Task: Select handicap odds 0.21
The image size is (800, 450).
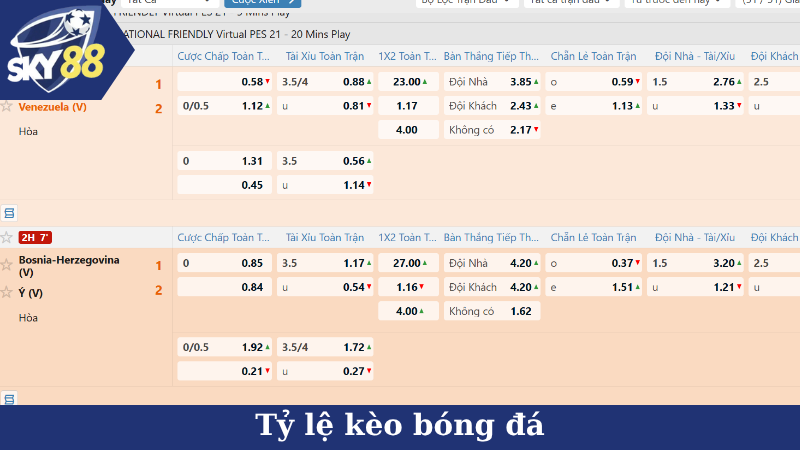Action: pos(224,371)
